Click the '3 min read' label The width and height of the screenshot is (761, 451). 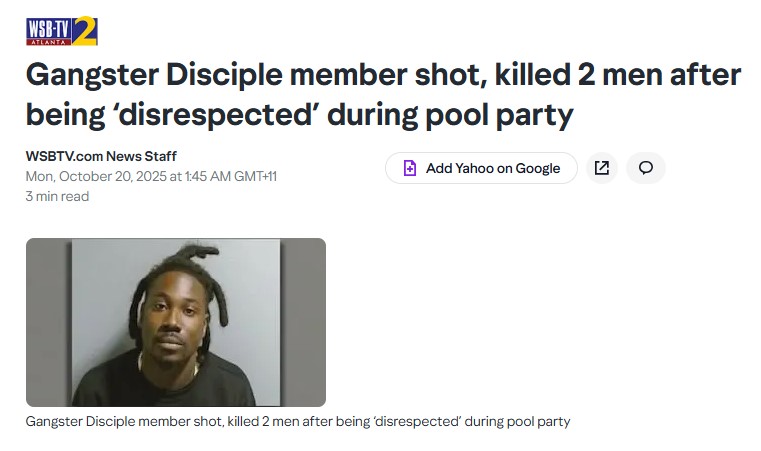pyautogui.click(x=57, y=196)
